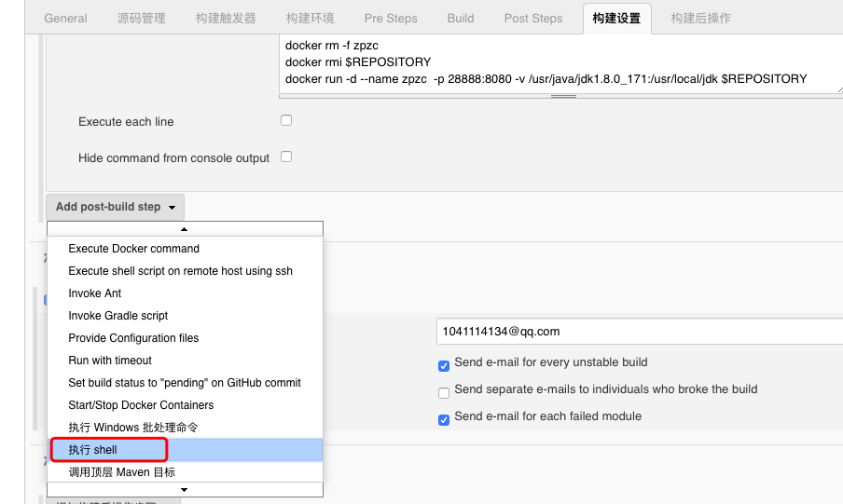
Task: Click inside the docker command textarea
Action: point(561,62)
